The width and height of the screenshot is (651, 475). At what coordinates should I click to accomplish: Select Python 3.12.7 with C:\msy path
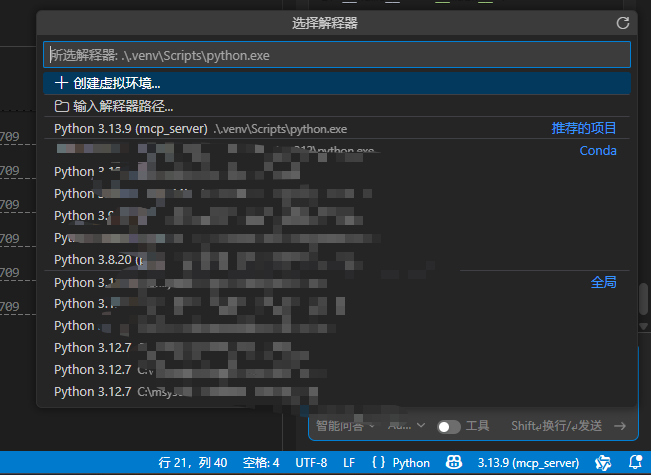(337, 392)
